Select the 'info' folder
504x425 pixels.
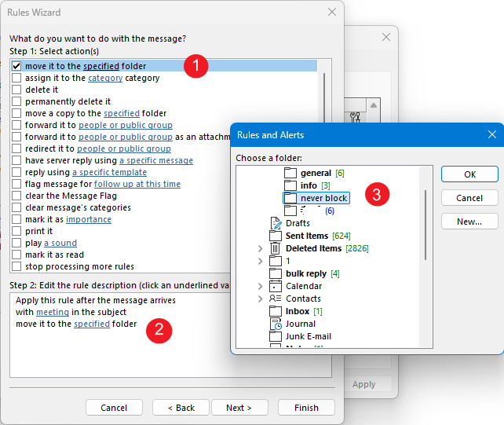[x=309, y=185]
